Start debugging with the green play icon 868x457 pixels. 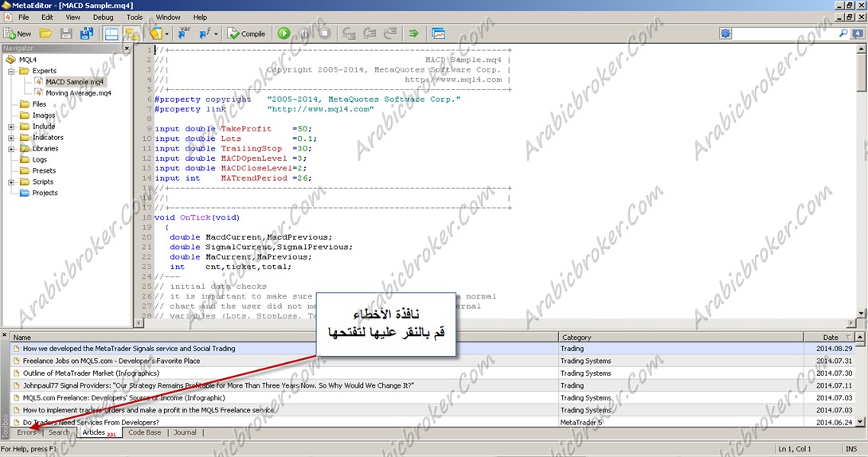(x=284, y=33)
